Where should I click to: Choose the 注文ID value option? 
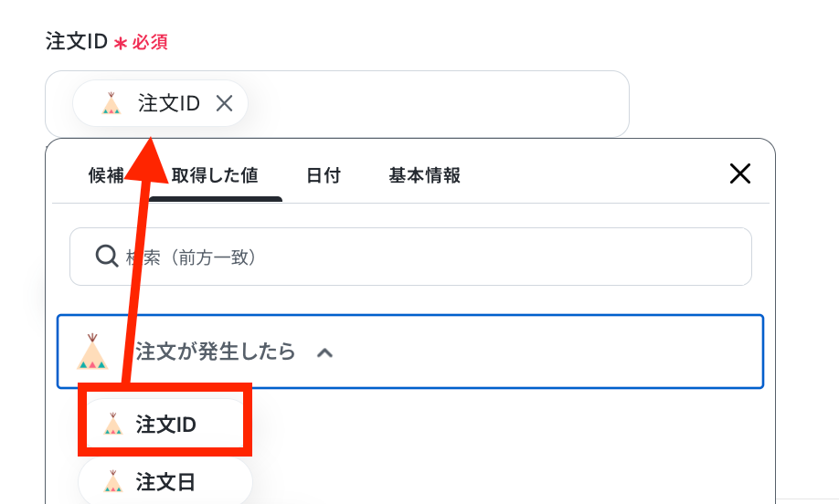pos(164,425)
